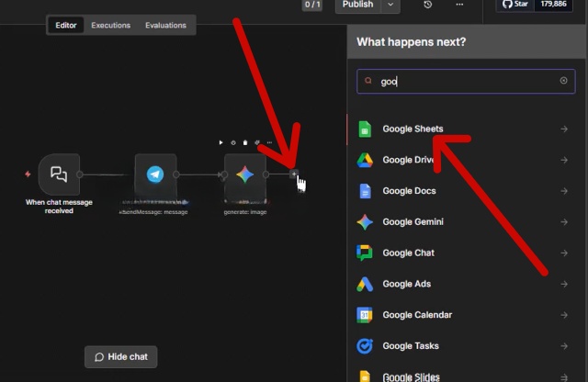Click the chat trigger node output connector
Viewport: 588px width, 382px height.
coord(80,174)
